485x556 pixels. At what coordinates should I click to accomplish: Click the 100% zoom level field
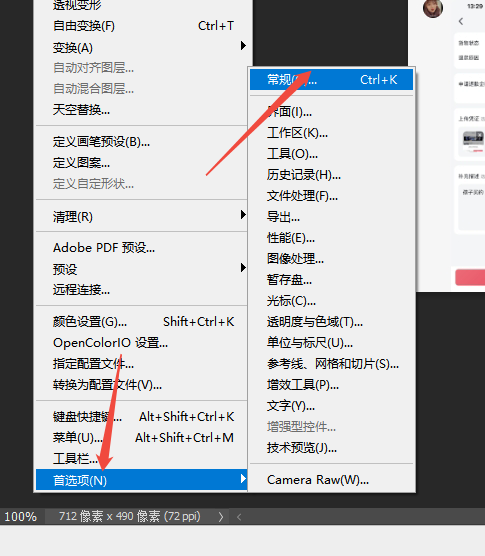tap(21, 516)
